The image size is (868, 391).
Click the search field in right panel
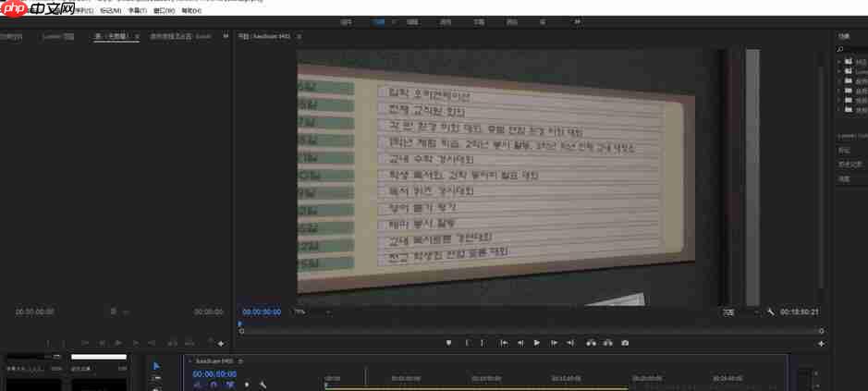tap(854, 50)
